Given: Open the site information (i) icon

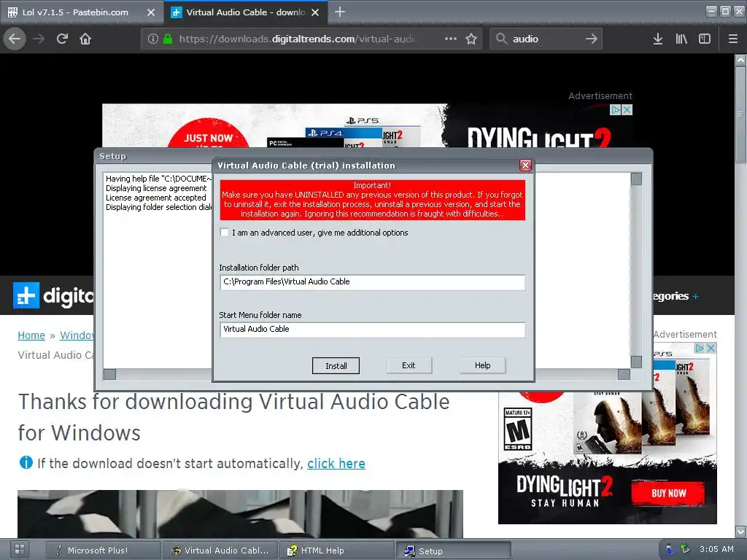Looking at the screenshot, I should [x=153, y=39].
